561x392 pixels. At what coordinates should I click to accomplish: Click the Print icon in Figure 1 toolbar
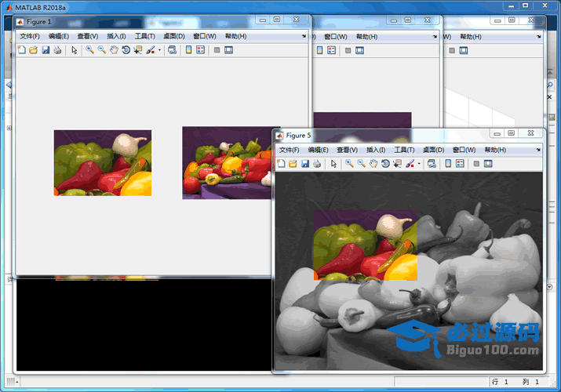(57, 50)
